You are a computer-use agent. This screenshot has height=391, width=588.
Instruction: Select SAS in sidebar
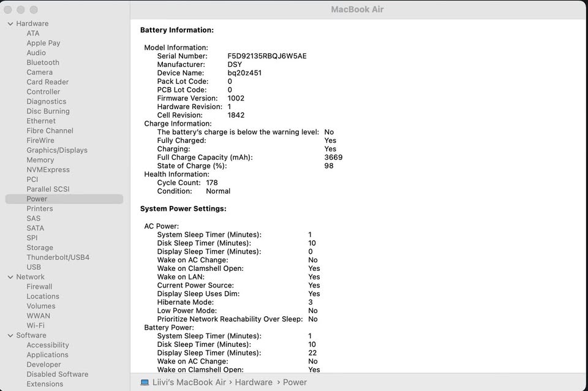pos(33,219)
